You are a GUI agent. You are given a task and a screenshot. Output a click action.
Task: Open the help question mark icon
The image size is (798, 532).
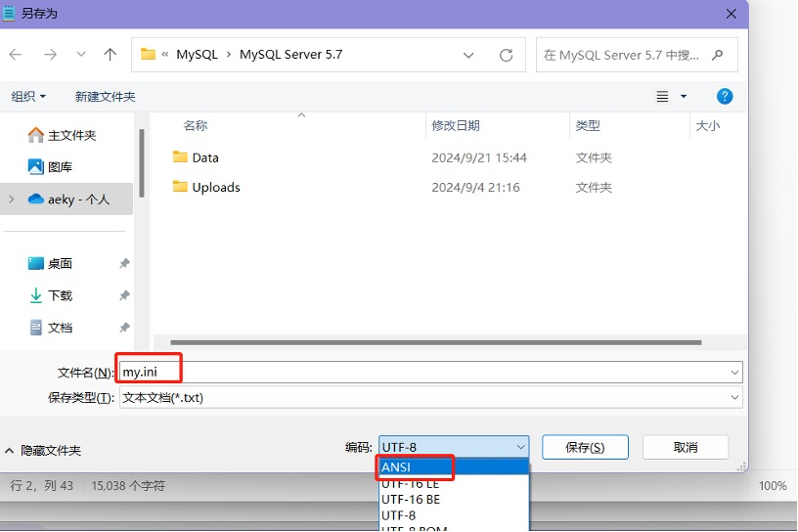(x=725, y=96)
